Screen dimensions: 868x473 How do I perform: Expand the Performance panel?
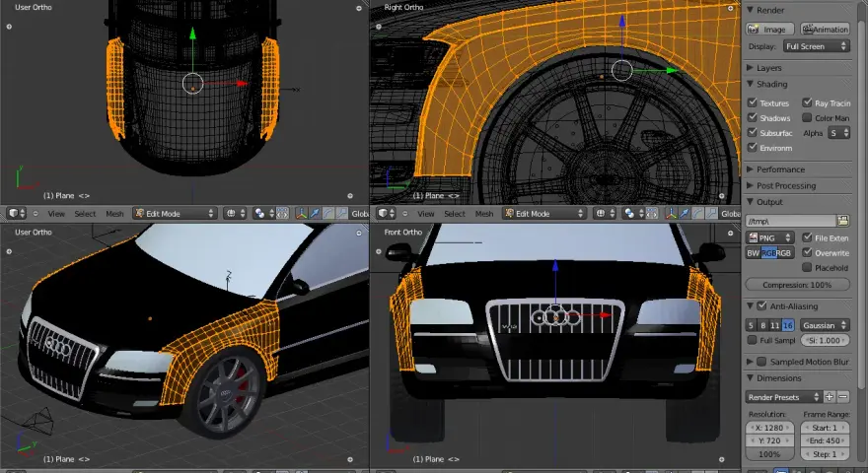pyautogui.click(x=750, y=169)
